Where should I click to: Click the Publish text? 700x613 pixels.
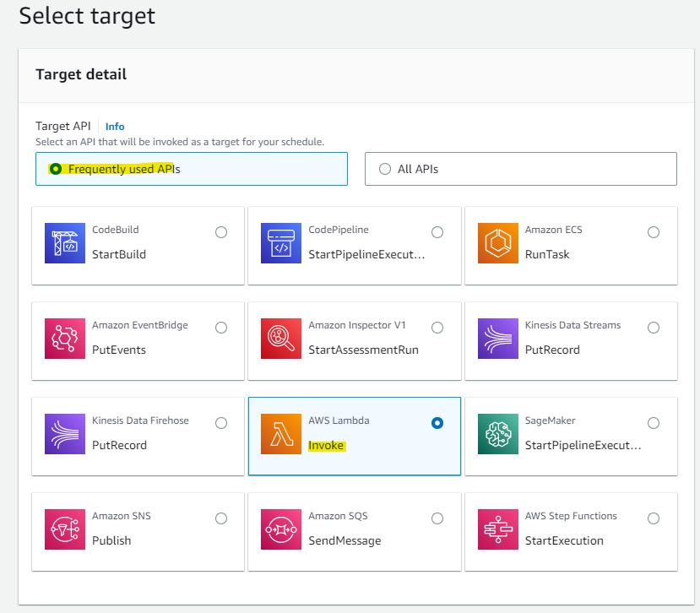coord(111,540)
